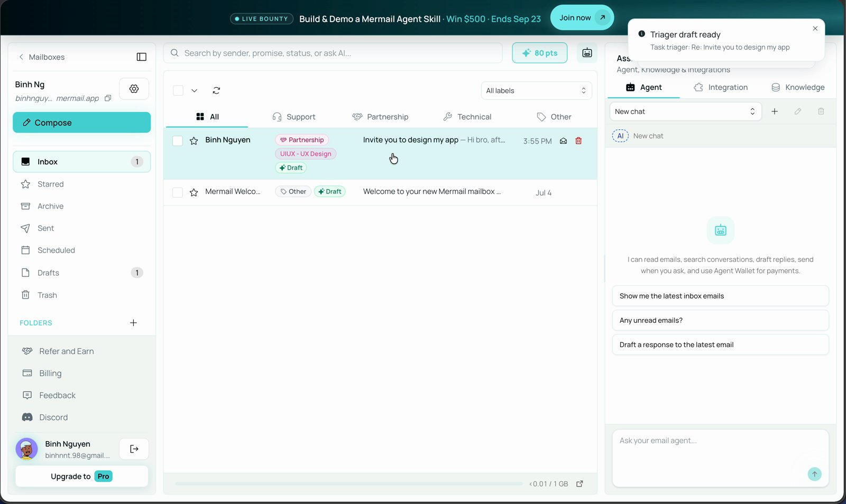Show Starred emails

point(82,184)
